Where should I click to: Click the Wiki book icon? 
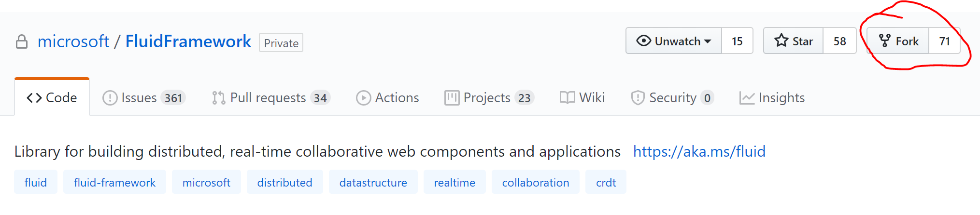point(567,98)
